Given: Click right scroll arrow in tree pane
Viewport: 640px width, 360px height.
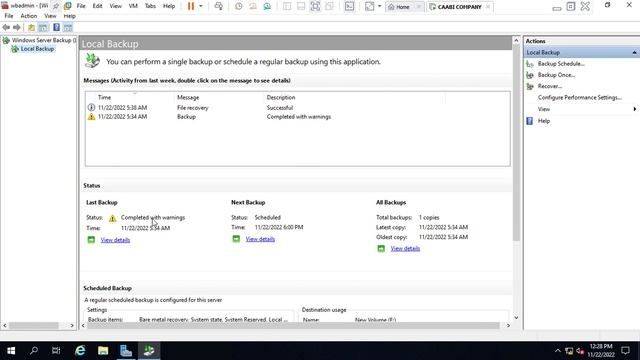Looking at the screenshot, I should tap(72, 326).
